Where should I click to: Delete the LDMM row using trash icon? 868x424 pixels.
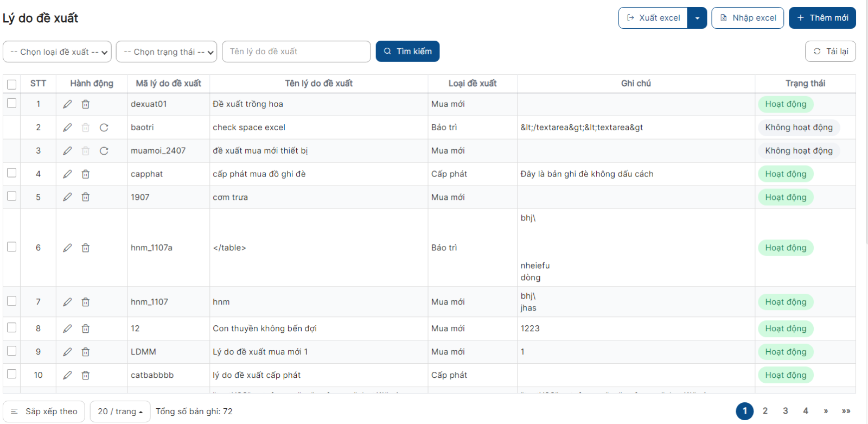86,352
